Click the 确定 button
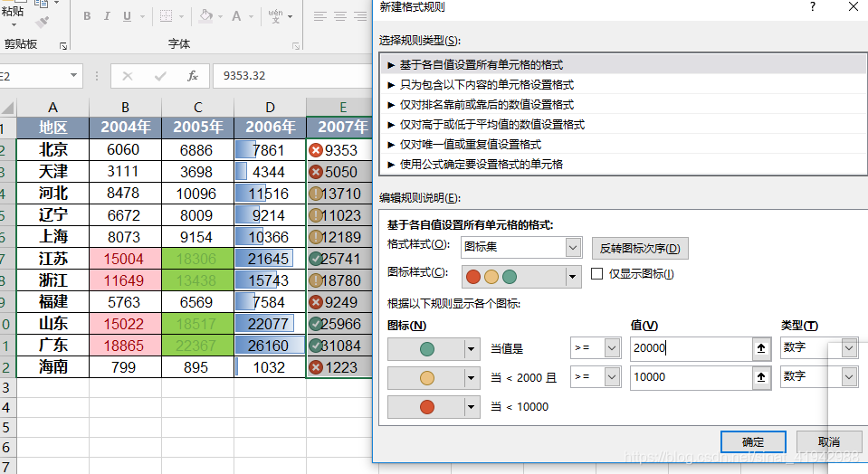Viewport: 868px width, 474px height. [753, 442]
